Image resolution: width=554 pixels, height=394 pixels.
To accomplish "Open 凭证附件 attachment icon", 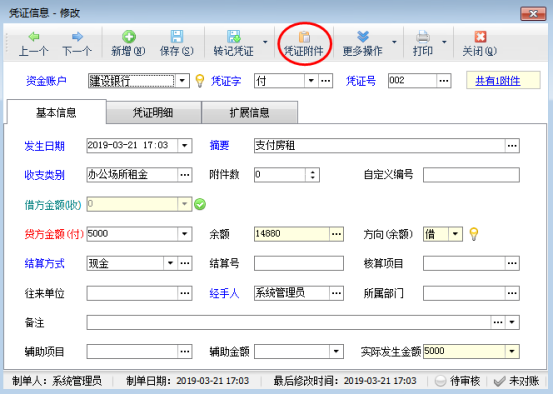I will (304, 37).
